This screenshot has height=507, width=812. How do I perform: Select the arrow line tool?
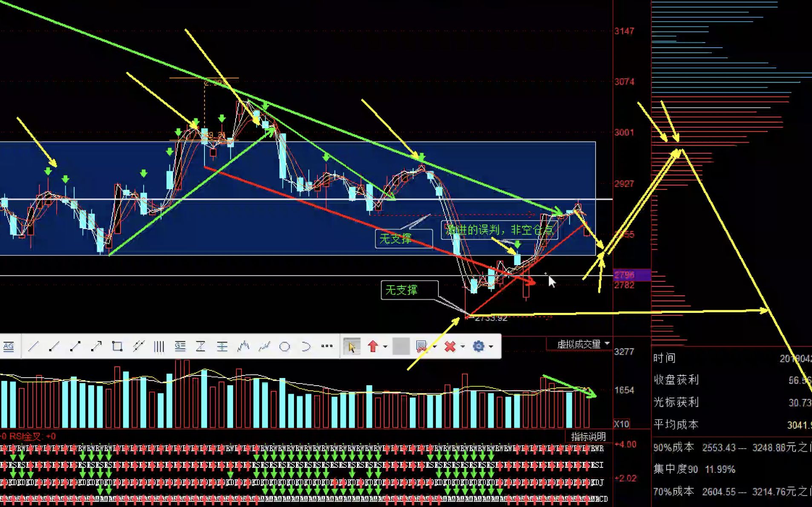pyautogui.click(x=96, y=347)
